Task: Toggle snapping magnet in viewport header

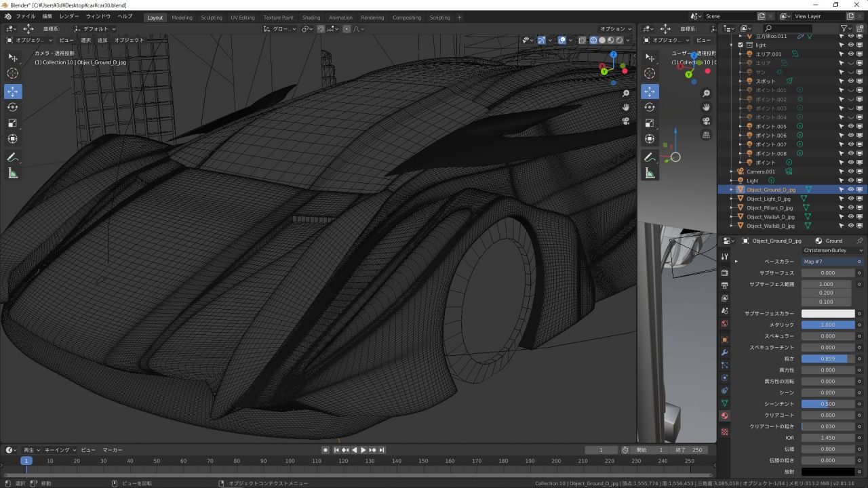Action: [321, 29]
